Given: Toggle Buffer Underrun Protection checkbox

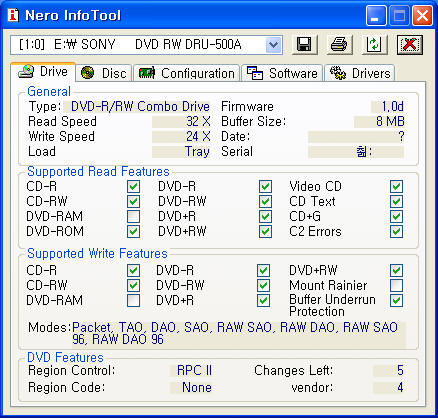Looking at the screenshot, I should 396,300.
